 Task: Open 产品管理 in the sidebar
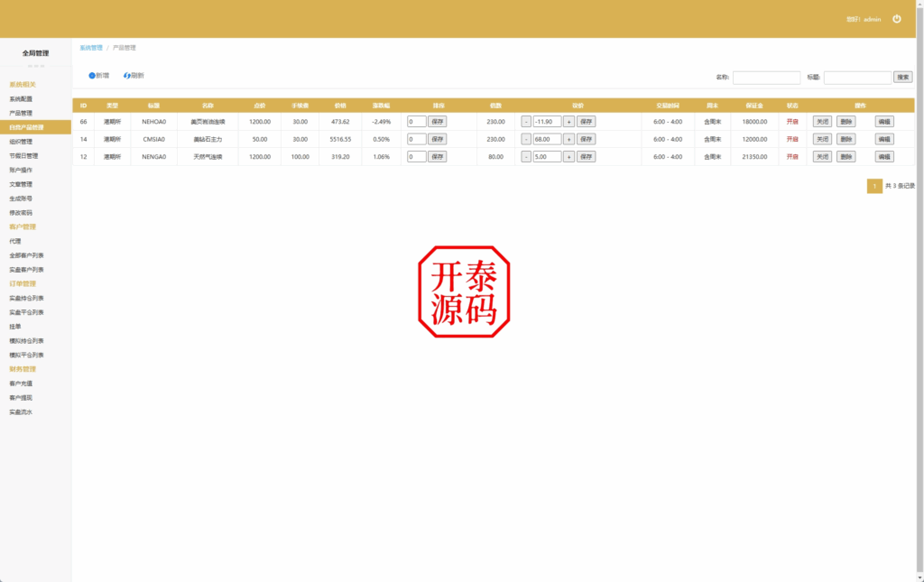click(x=21, y=113)
